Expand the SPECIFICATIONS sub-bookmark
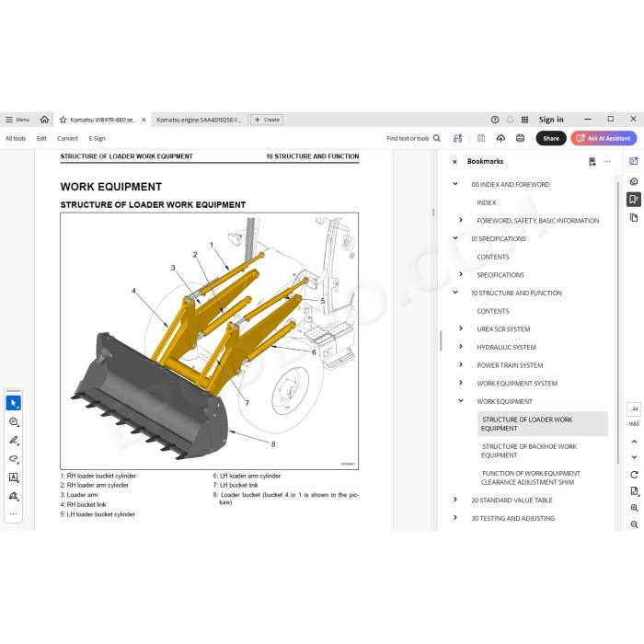644x644 pixels. click(460, 274)
